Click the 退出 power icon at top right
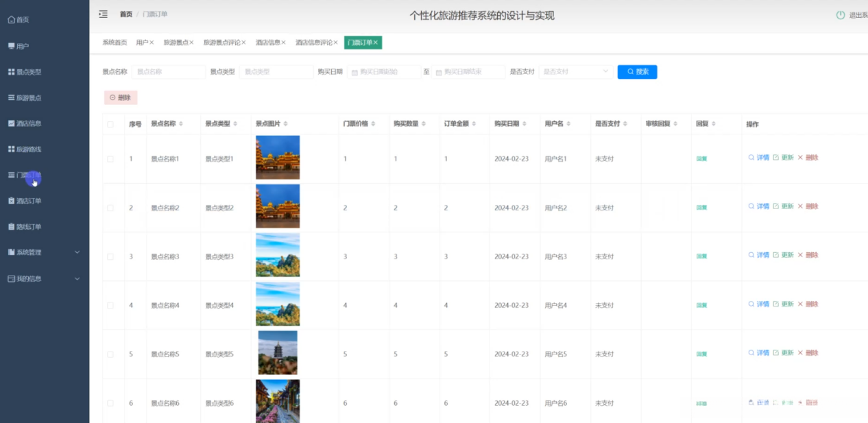The image size is (868, 423). tap(841, 15)
